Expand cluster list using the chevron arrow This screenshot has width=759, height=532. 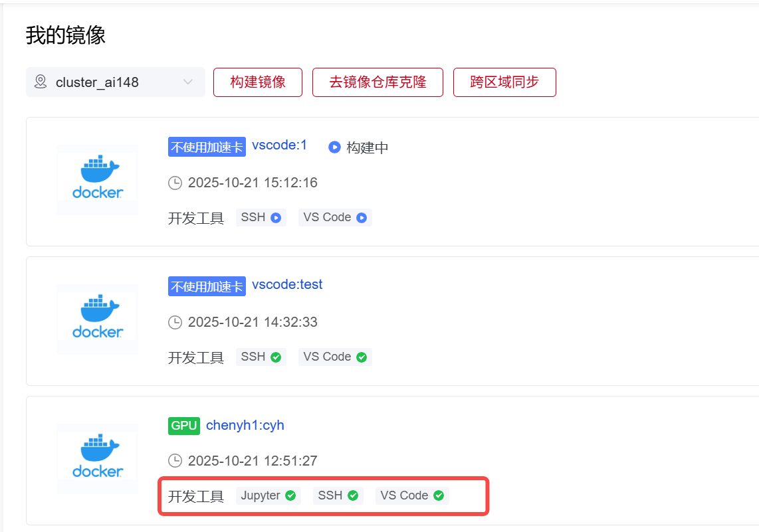pos(188,82)
